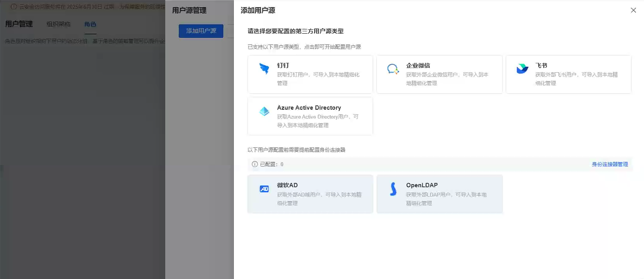This screenshot has height=279, width=644.
Task: Select the Azure Active Directory title text
Action: 309,108
